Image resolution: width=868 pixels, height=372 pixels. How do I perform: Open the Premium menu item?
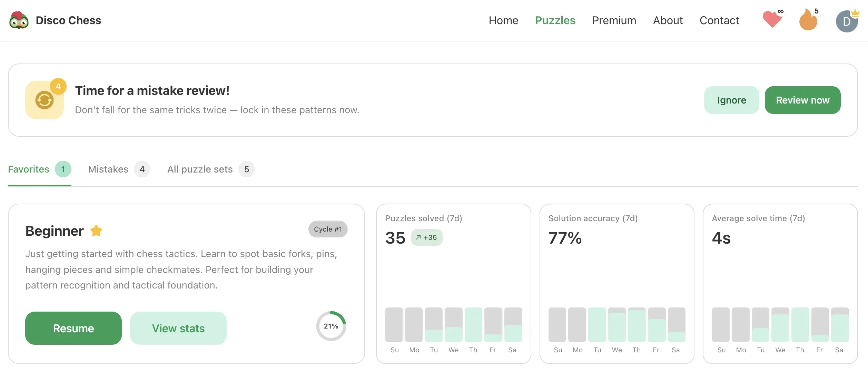click(x=614, y=20)
